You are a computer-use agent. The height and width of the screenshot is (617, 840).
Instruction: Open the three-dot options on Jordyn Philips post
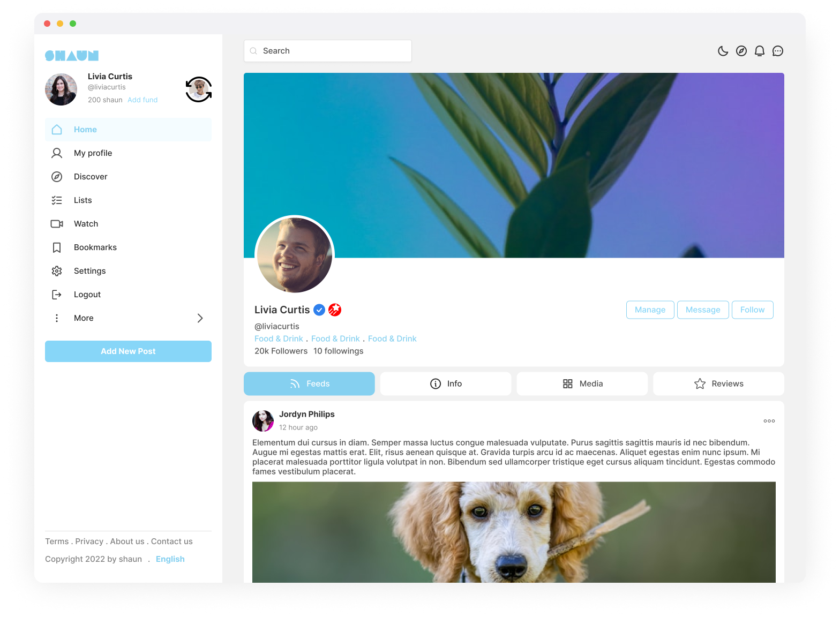(x=769, y=421)
